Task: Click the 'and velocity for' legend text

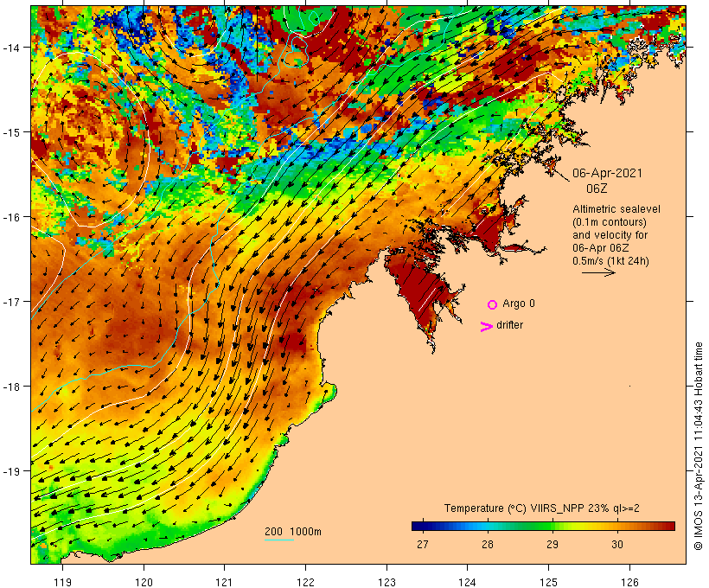Action: click(x=610, y=235)
